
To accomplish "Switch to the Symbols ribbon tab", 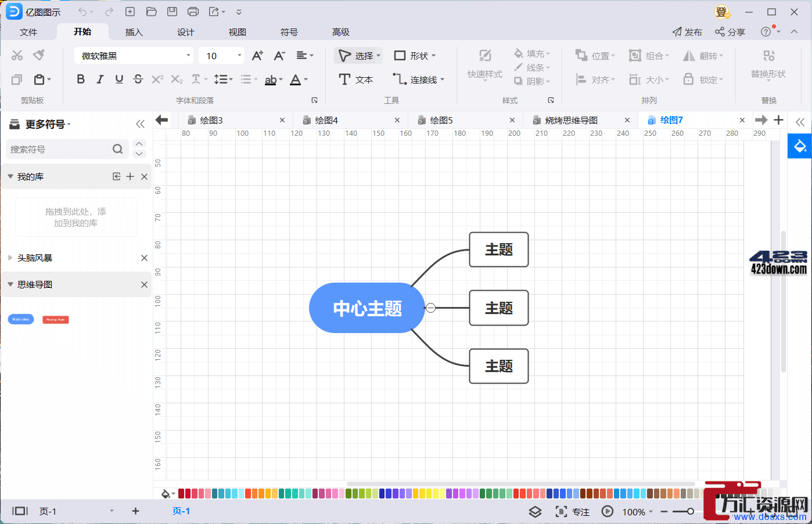I will pos(289,32).
